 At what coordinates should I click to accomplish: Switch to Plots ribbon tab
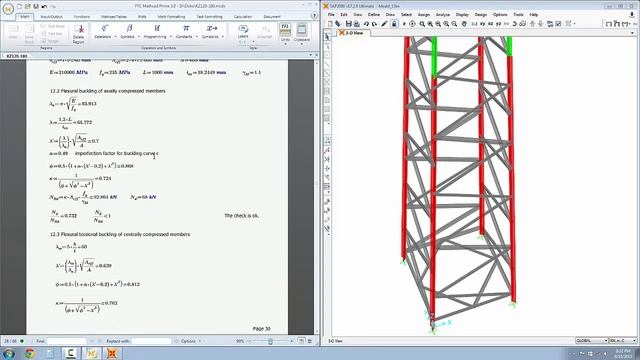(142, 17)
